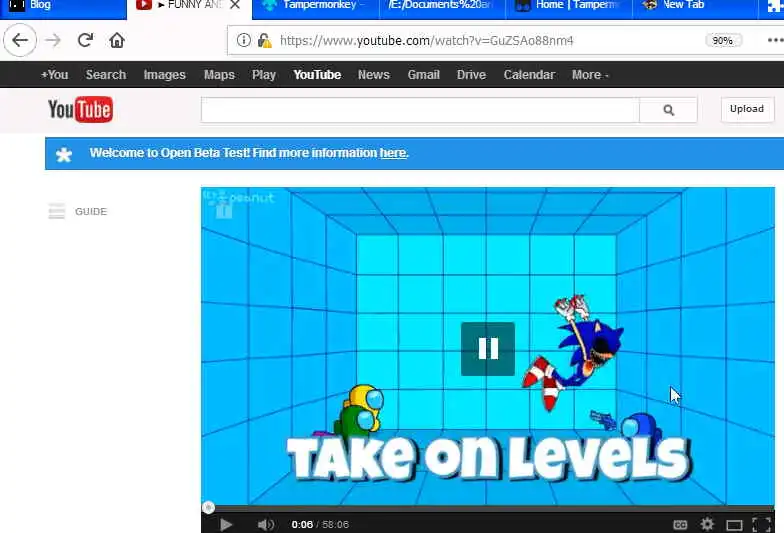Switch to theater mode view
The width and height of the screenshot is (784, 533).
pos(734,525)
